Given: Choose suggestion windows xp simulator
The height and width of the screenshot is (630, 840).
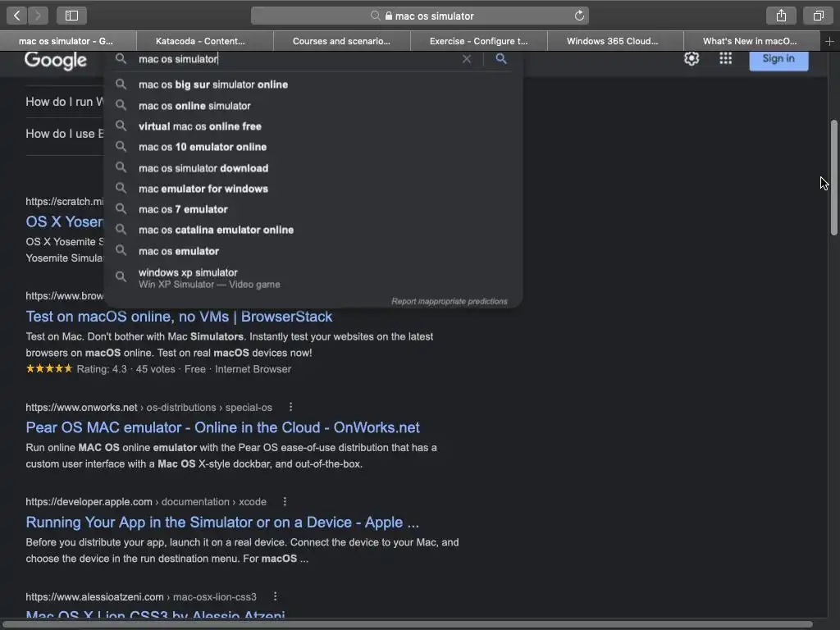Looking at the screenshot, I should [x=313, y=277].
